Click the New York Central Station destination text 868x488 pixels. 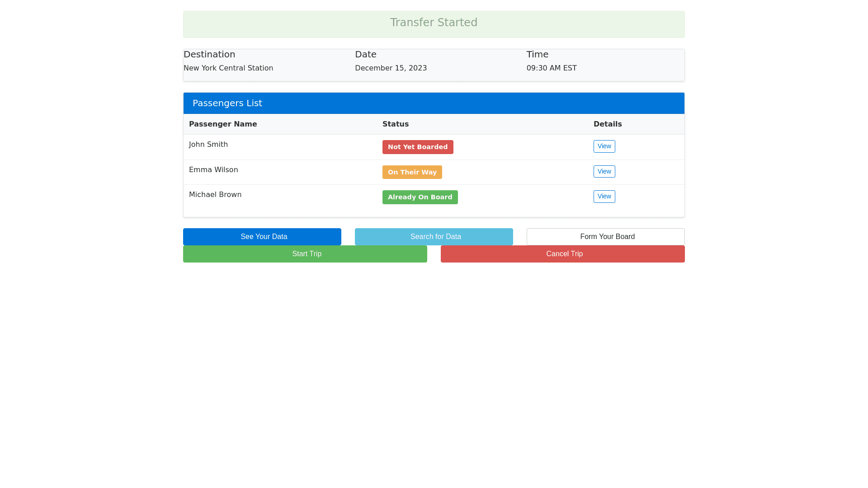pyautogui.click(x=228, y=68)
